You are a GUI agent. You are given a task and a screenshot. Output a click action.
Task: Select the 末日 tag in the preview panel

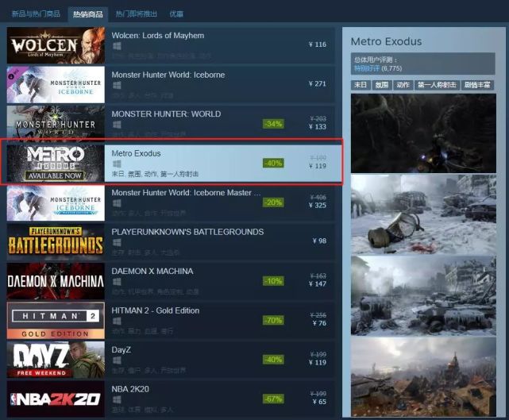click(361, 85)
